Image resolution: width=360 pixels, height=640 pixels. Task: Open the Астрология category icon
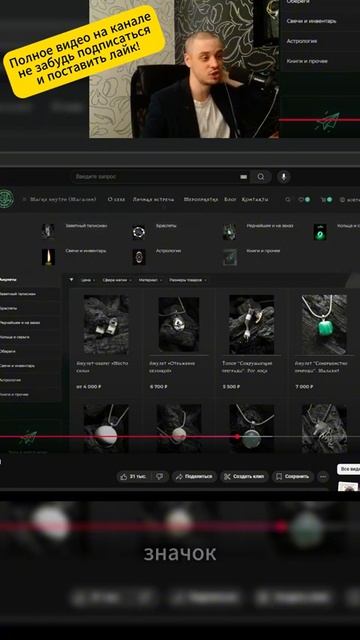[x=139, y=257]
